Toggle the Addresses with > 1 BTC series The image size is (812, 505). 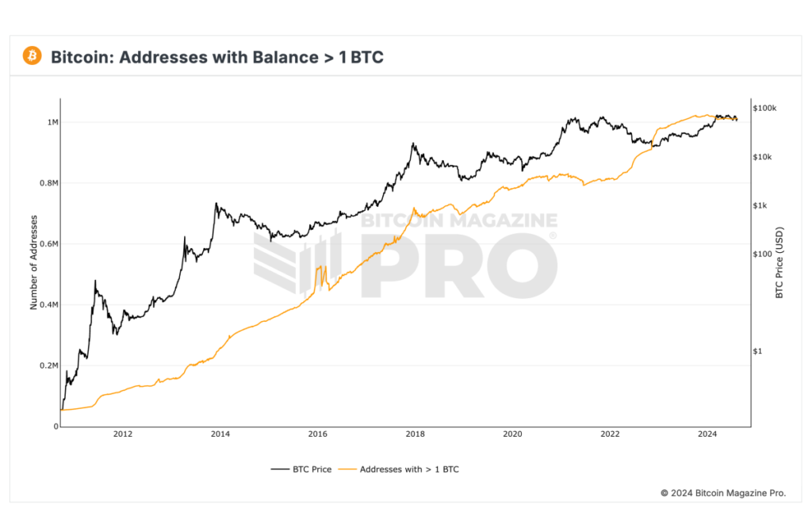[x=409, y=469]
